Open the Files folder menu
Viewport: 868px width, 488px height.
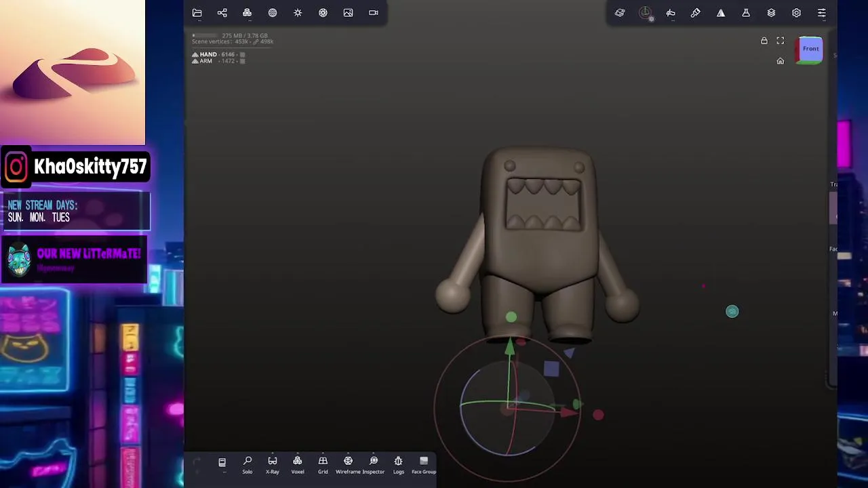pos(197,13)
